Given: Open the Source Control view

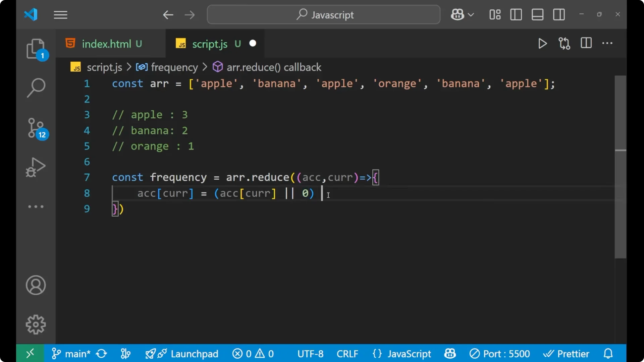Looking at the screenshot, I should click(36, 128).
